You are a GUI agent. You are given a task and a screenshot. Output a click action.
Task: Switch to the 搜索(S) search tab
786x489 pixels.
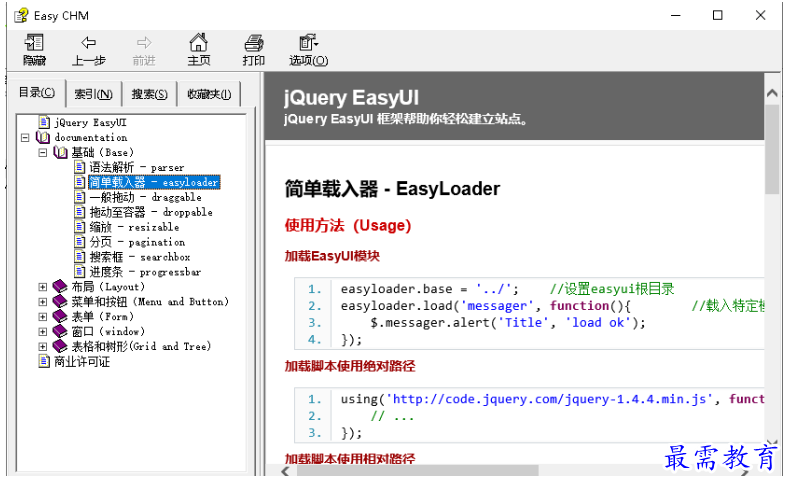click(x=149, y=94)
